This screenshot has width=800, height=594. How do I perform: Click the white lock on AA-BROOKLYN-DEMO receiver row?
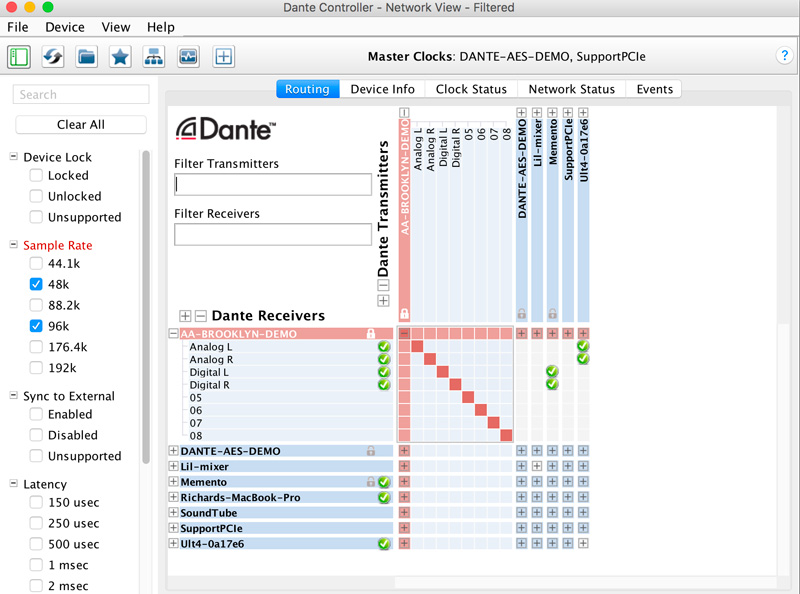point(371,334)
